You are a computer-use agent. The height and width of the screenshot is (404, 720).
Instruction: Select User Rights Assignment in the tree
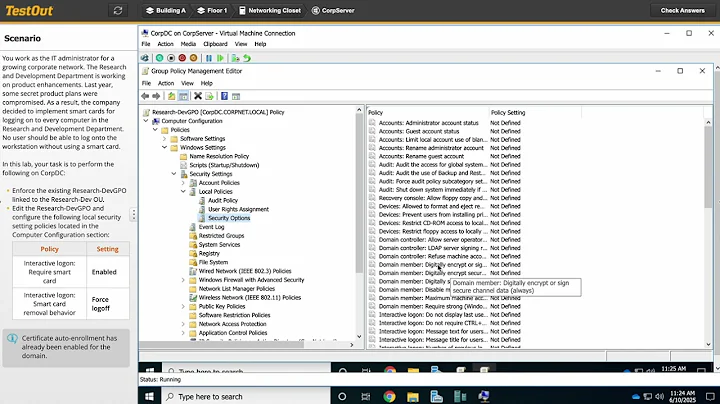tap(238, 209)
